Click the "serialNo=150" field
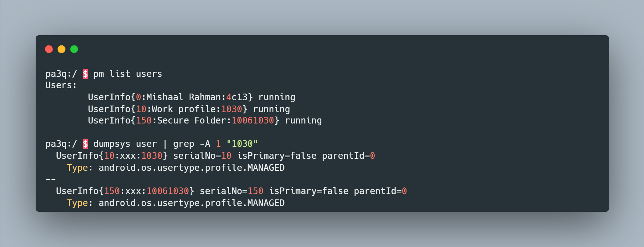Image resolution: width=644 pixels, height=247 pixels. (x=231, y=191)
